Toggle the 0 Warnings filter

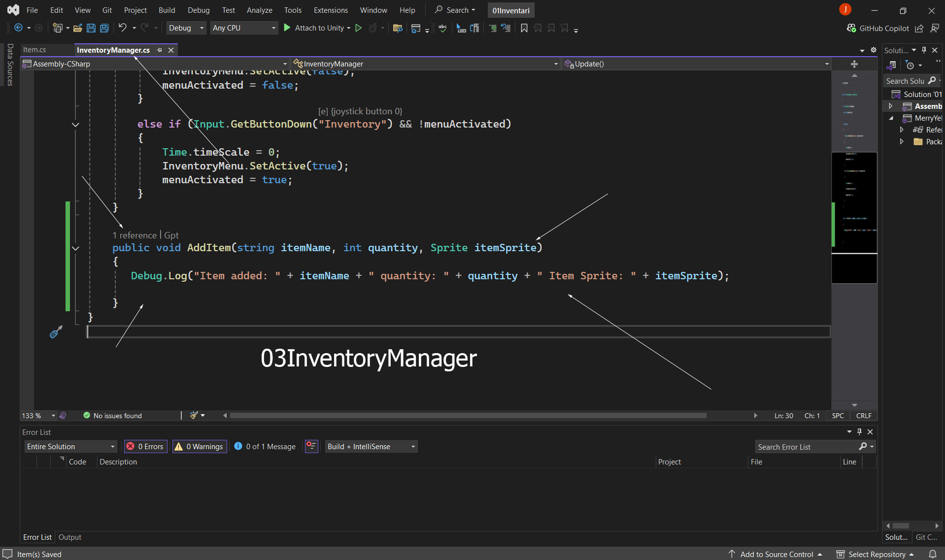200,446
